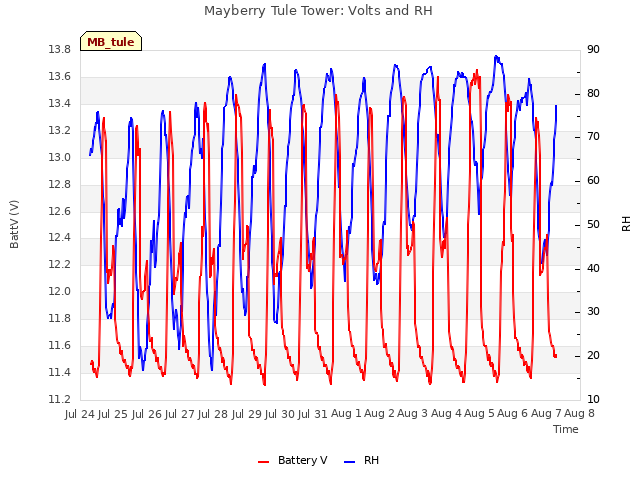This screenshot has width=640, height=480.
Task: Click the 50 value on RH axis
Action: pos(593,224)
